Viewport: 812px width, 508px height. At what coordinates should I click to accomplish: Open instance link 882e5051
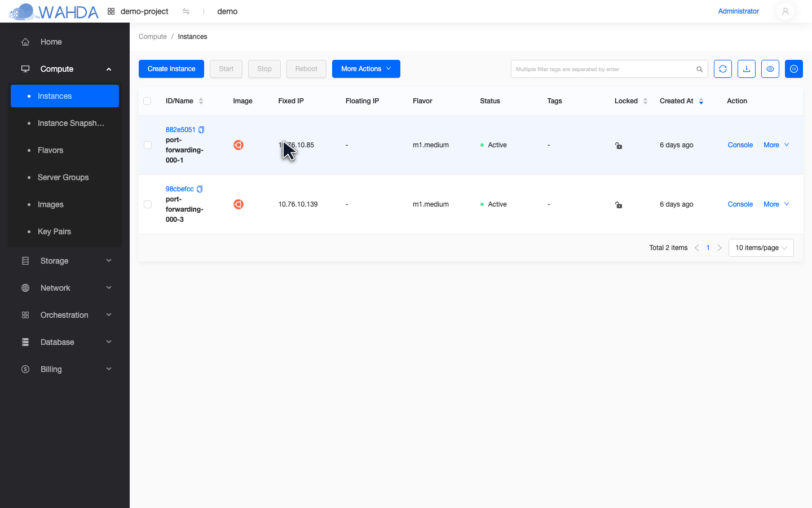click(180, 130)
